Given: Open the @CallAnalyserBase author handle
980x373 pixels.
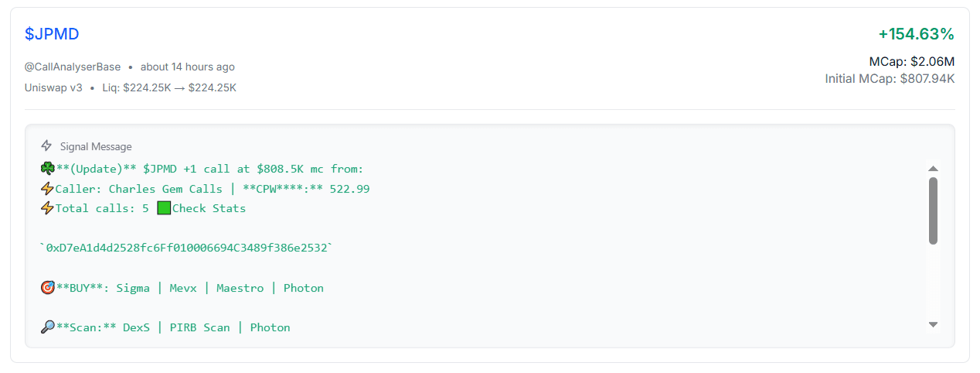Looking at the screenshot, I should (x=73, y=67).
